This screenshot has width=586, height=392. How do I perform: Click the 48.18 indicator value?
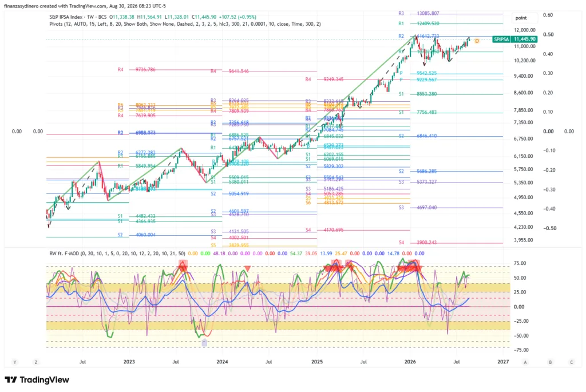[x=219, y=254]
